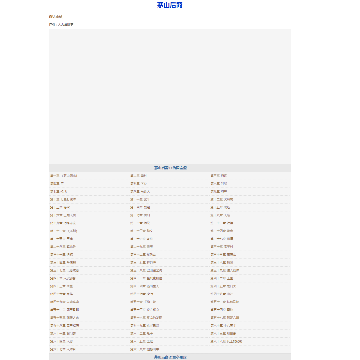
Task: Open the blue chapter list header link
Action: pyautogui.click(x=170, y=168)
